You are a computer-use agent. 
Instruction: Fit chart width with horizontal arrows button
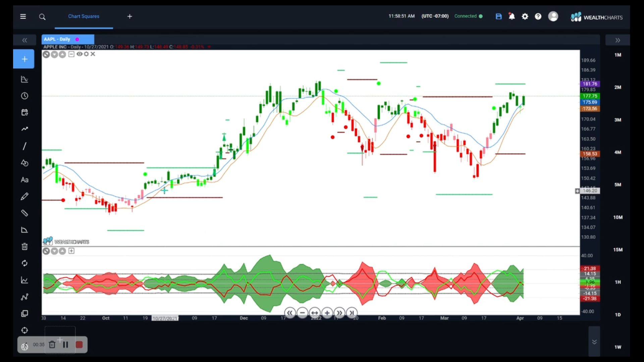click(315, 313)
